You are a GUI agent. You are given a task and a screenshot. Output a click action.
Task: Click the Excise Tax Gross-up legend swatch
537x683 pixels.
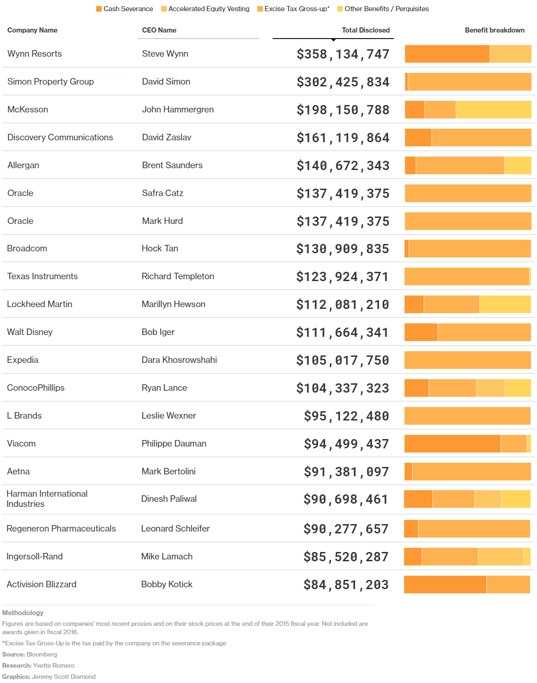pyautogui.click(x=260, y=9)
